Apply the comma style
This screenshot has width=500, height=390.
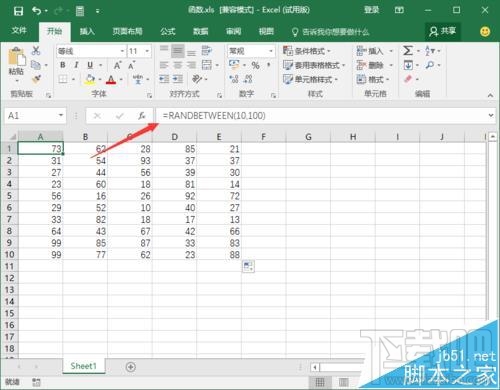click(x=268, y=65)
